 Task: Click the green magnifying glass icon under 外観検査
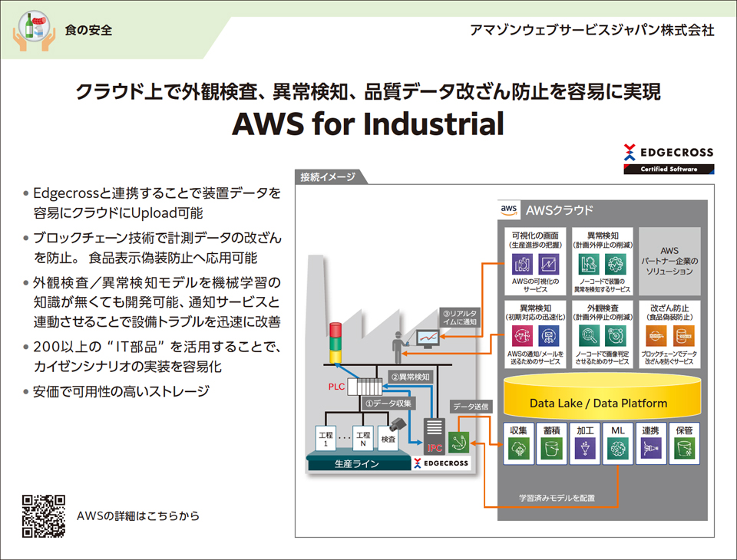pyautogui.click(x=589, y=336)
